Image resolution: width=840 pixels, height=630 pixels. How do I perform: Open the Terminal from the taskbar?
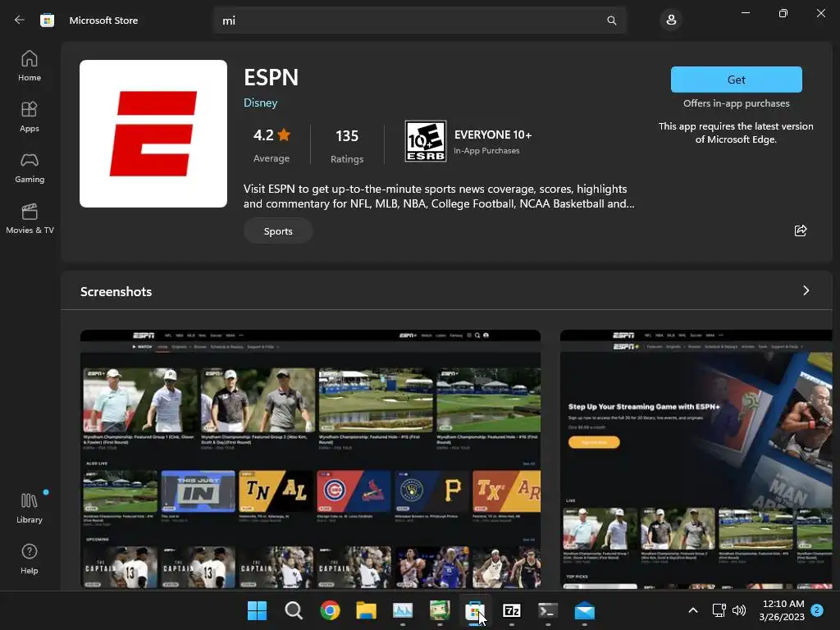(x=548, y=610)
